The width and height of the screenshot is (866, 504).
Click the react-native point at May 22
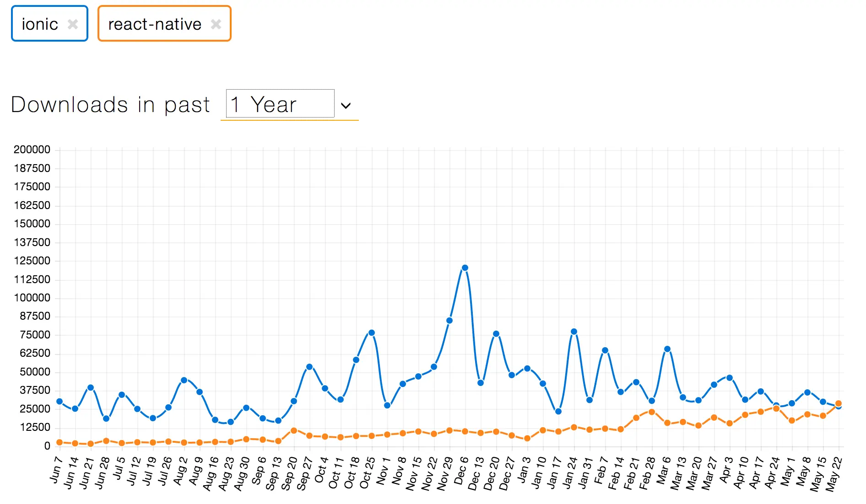839,404
